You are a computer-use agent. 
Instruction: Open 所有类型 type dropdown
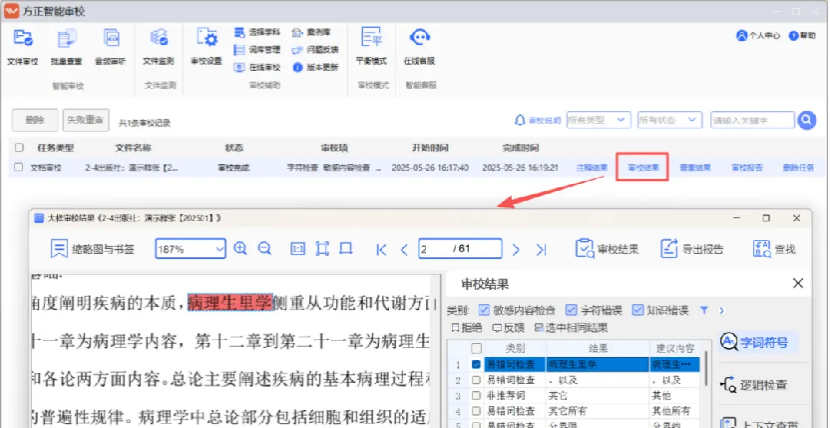[598, 120]
